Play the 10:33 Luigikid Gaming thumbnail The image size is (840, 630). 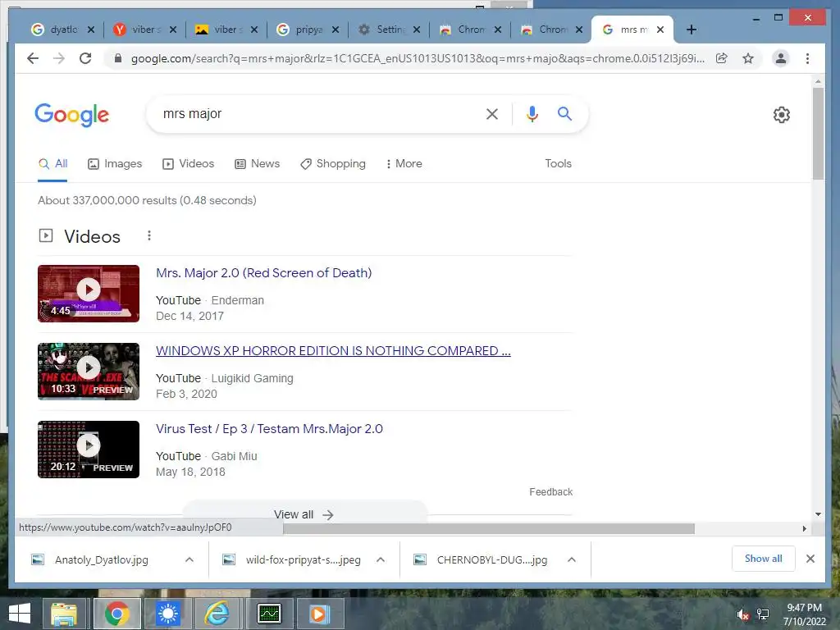point(89,372)
